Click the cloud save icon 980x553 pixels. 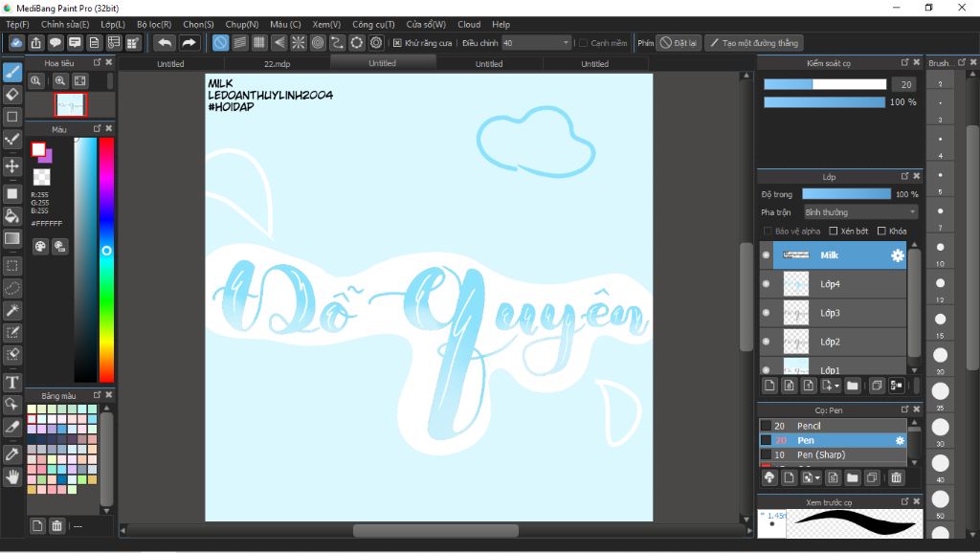16,42
